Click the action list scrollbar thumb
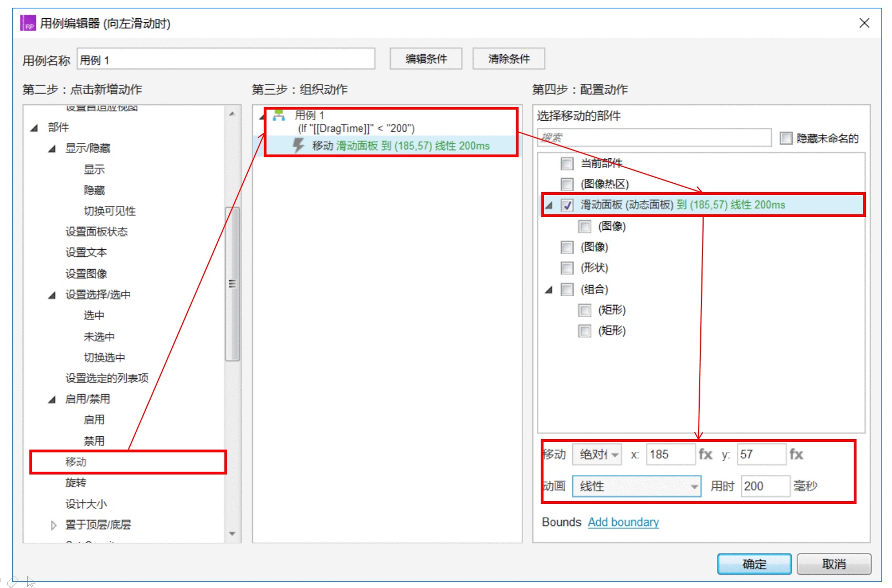The image size is (892, 588). (x=233, y=284)
